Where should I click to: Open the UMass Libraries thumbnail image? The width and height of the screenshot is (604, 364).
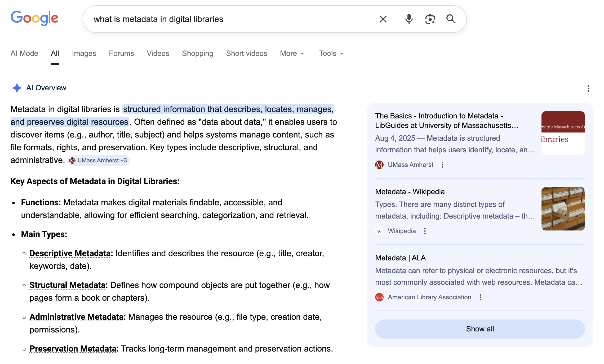coord(563,133)
